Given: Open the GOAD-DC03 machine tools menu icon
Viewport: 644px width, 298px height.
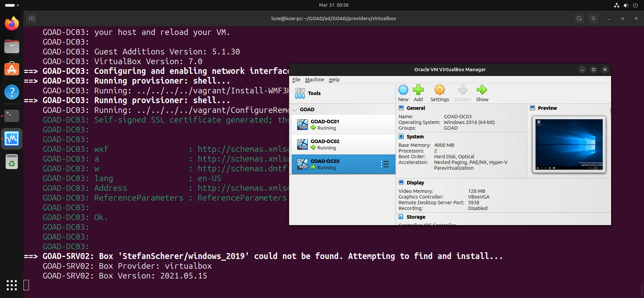Looking at the screenshot, I should pos(384,164).
